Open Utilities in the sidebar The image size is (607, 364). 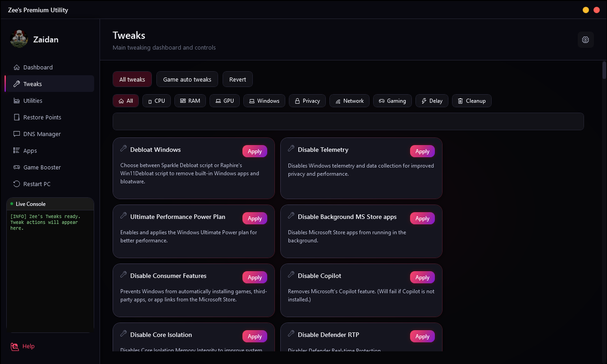pyautogui.click(x=49, y=100)
